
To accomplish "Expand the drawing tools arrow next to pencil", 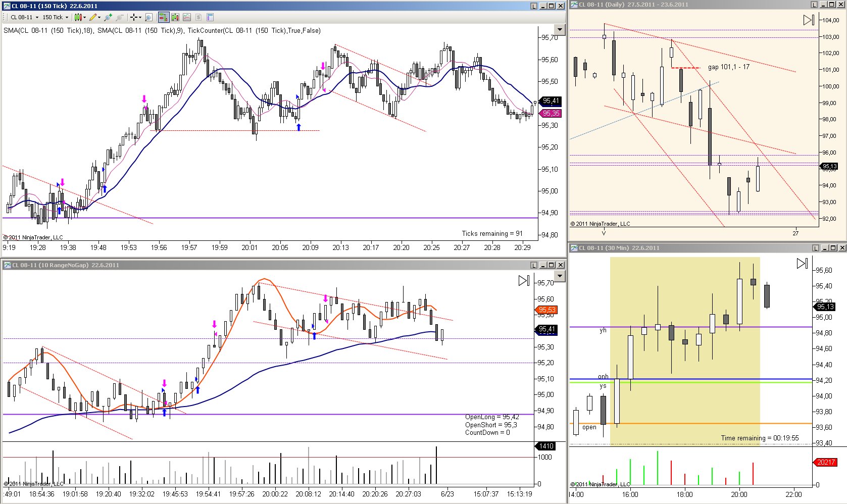I will click(x=99, y=17).
